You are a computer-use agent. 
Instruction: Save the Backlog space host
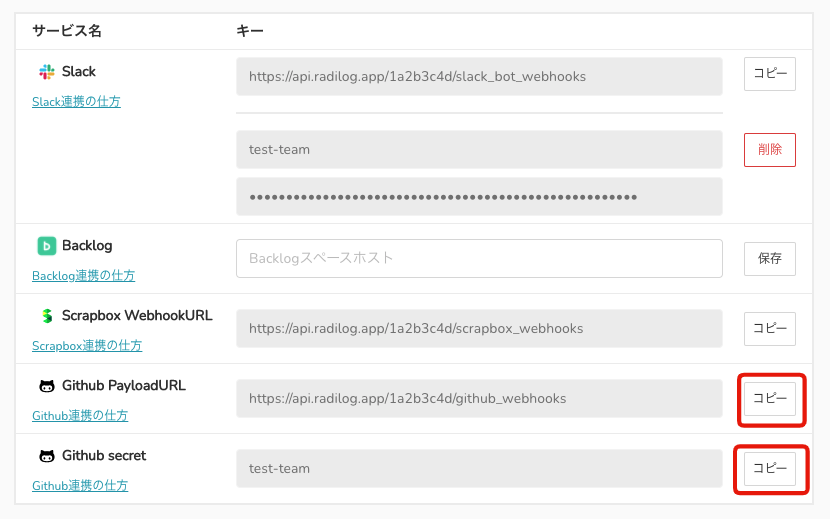pyautogui.click(x=769, y=258)
